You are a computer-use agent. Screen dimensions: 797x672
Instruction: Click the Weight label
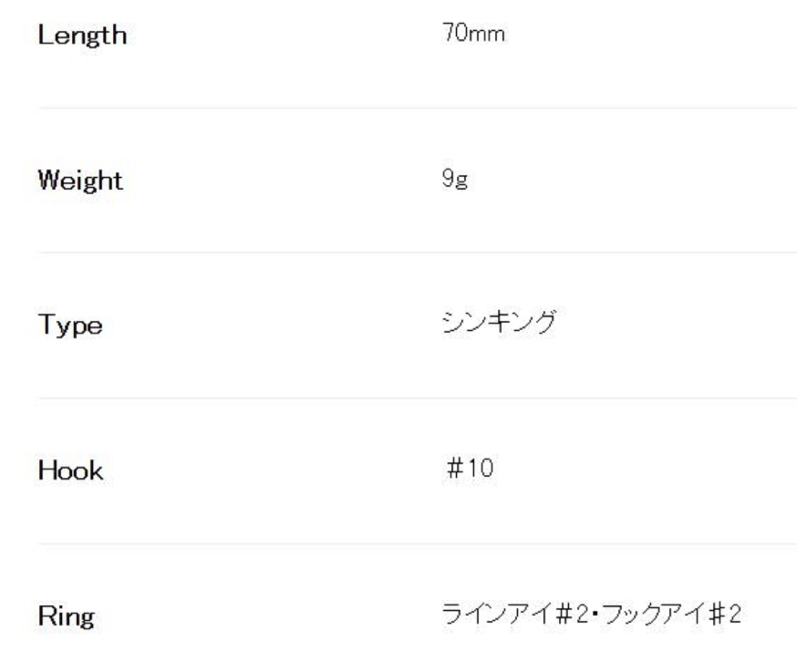[x=80, y=180]
